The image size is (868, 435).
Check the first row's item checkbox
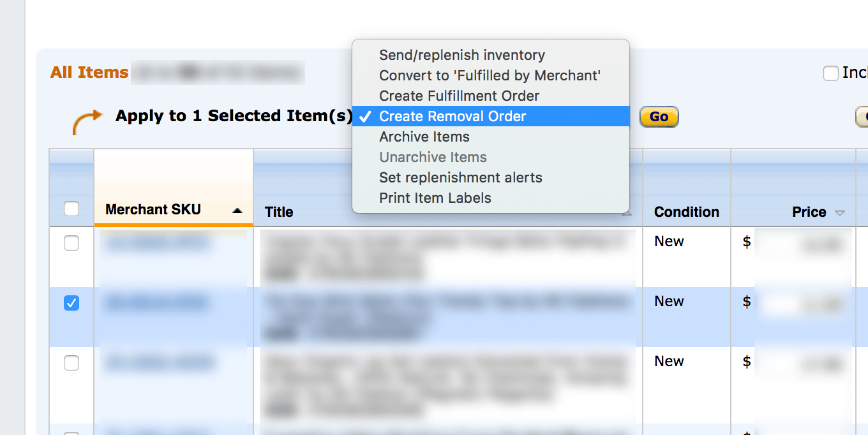71,243
